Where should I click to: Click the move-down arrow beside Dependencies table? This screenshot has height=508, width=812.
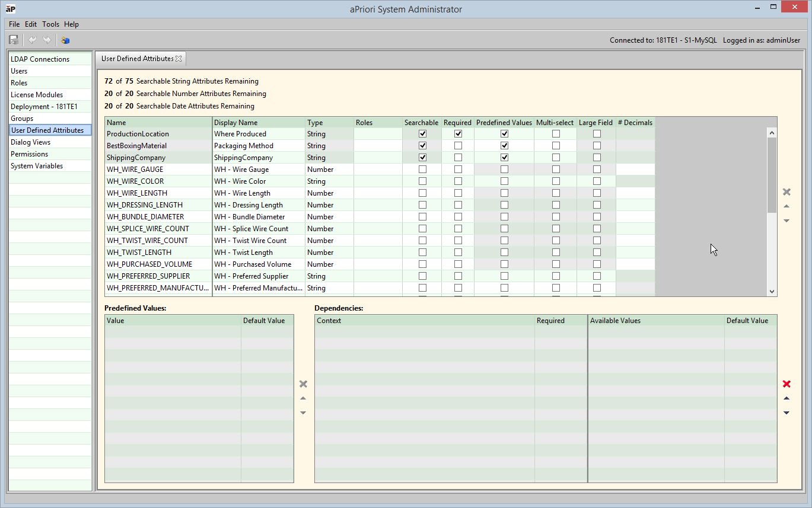coord(786,413)
